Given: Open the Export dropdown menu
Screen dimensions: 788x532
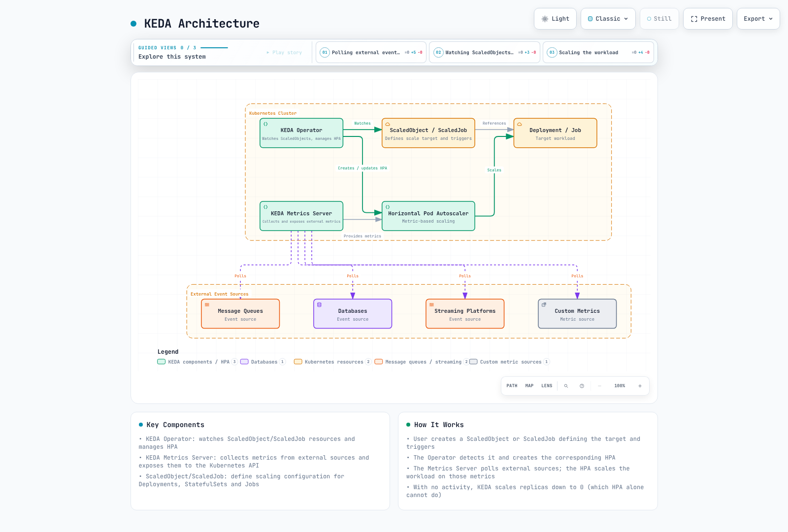Looking at the screenshot, I should (x=758, y=19).
